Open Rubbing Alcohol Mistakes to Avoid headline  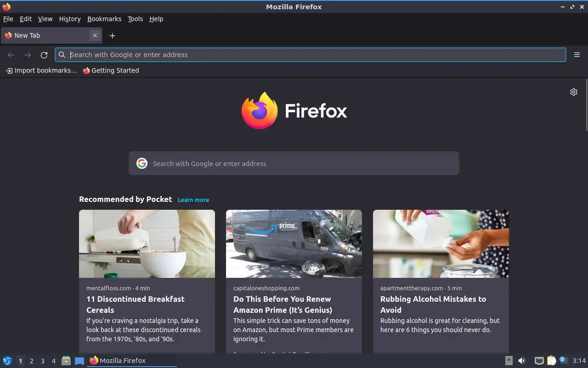433,305
